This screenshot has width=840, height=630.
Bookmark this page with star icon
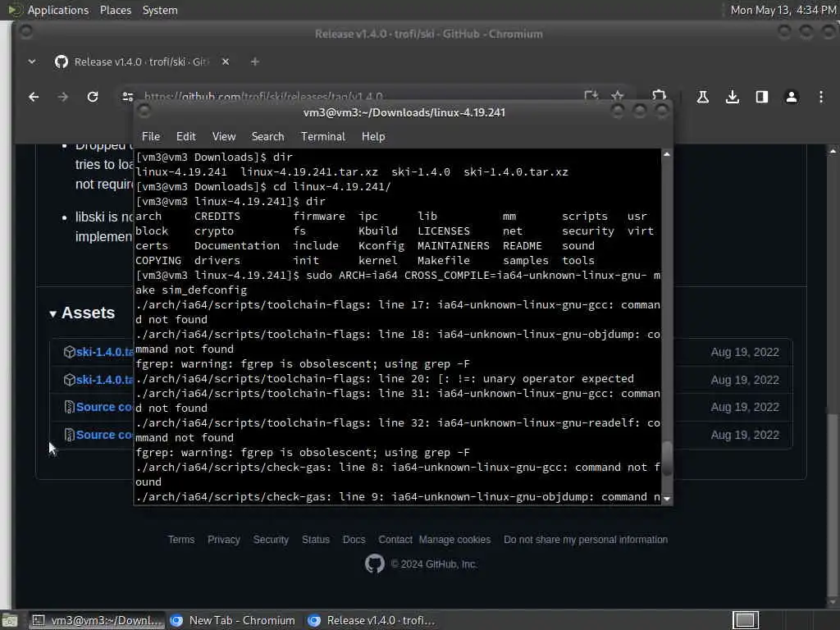click(617, 96)
